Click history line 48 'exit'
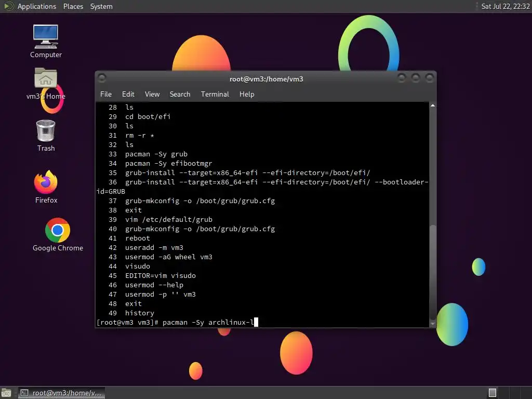 point(134,303)
